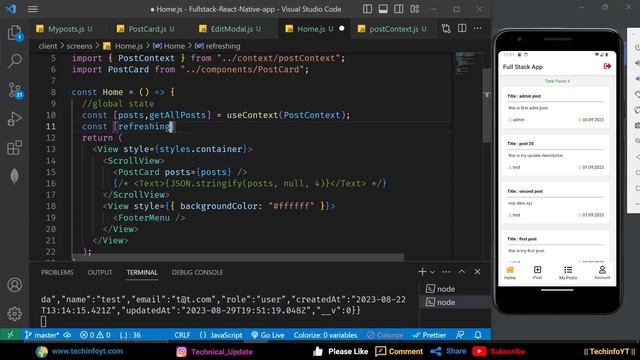Click the Prettier status item

click(x=429, y=335)
